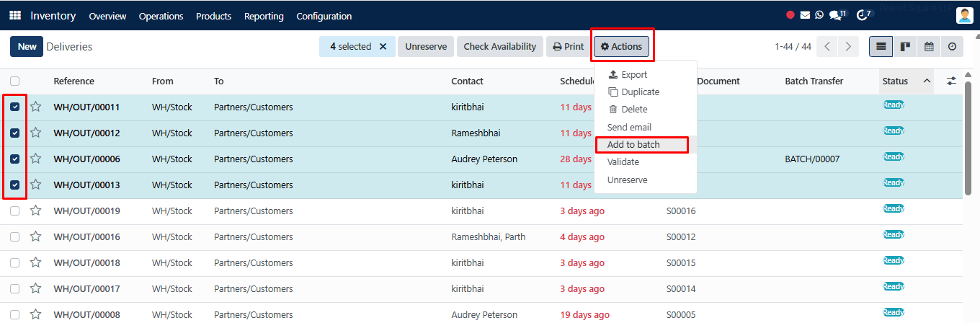
Task: Clear selection using the X beside 4 selected
Action: [383, 47]
